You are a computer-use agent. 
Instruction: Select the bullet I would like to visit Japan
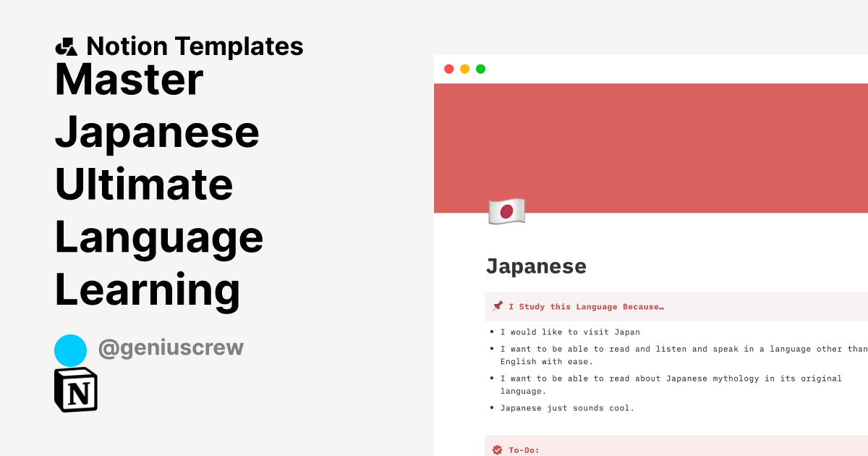pyautogui.click(x=571, y=332)
